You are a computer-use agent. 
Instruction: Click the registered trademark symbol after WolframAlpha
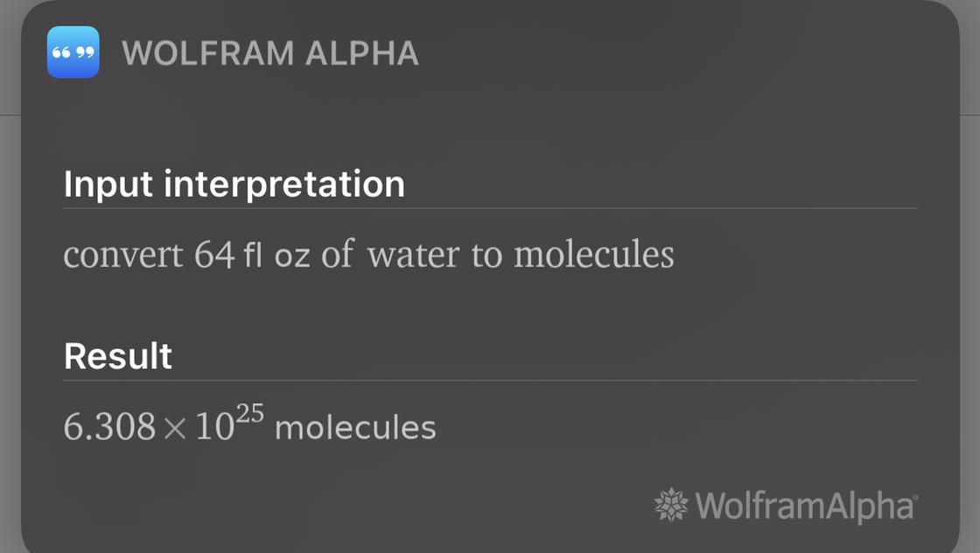tap(914, 498)
